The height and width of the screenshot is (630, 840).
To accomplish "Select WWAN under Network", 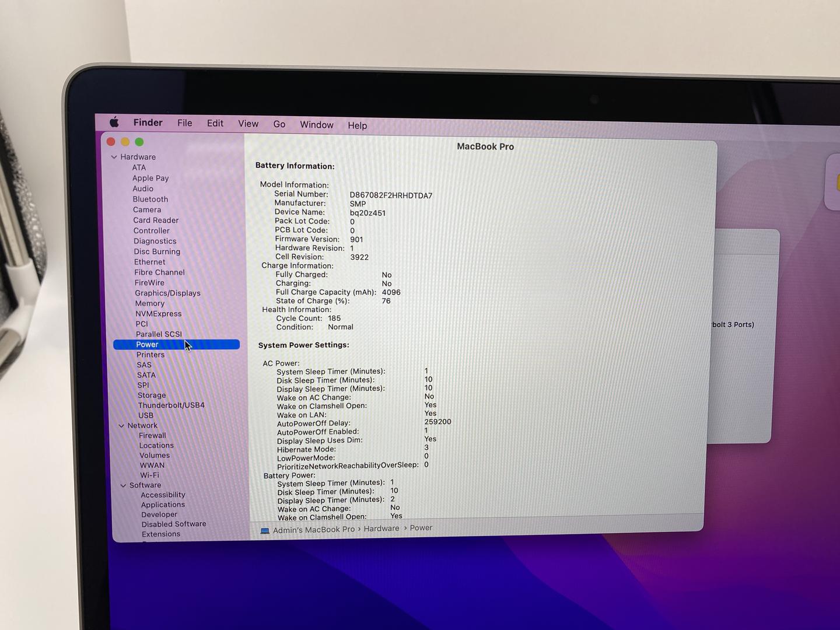I will coord(152,466).
